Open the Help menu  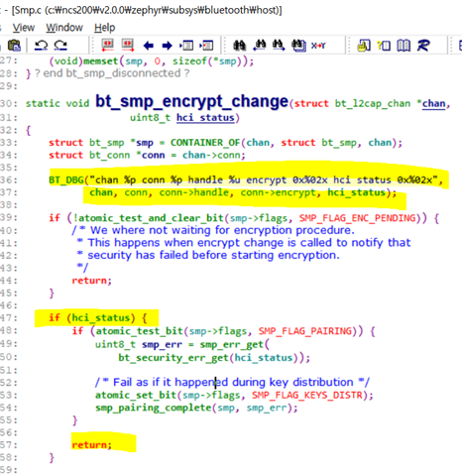[105, 28]
